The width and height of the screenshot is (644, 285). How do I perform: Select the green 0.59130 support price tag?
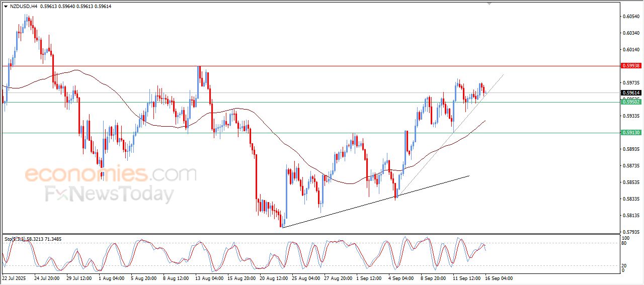(x=630, y=133)
